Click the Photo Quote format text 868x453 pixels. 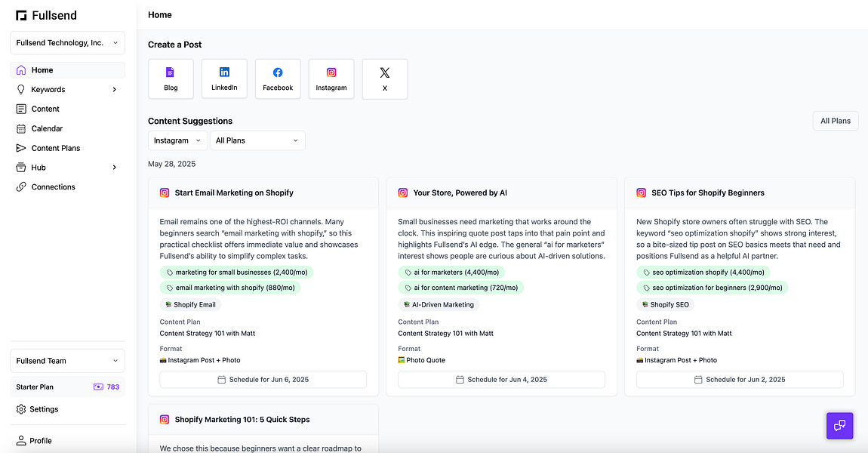pyautogui.click(x=426, y=360)
